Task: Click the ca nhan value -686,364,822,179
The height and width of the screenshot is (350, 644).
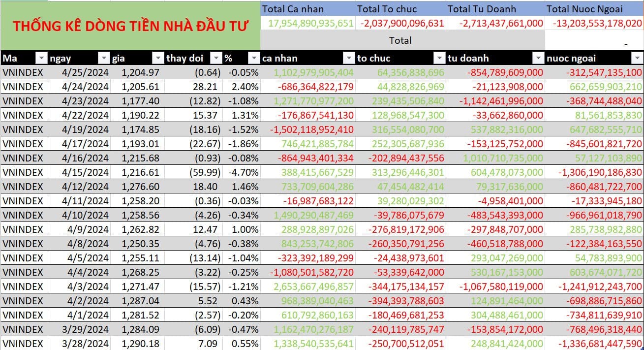Action: [x=316, y=87]
